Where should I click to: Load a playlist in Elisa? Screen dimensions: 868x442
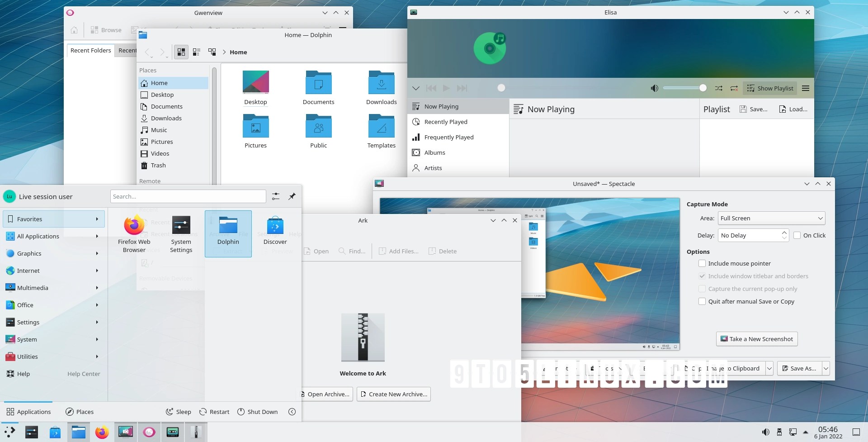point(793,109)
